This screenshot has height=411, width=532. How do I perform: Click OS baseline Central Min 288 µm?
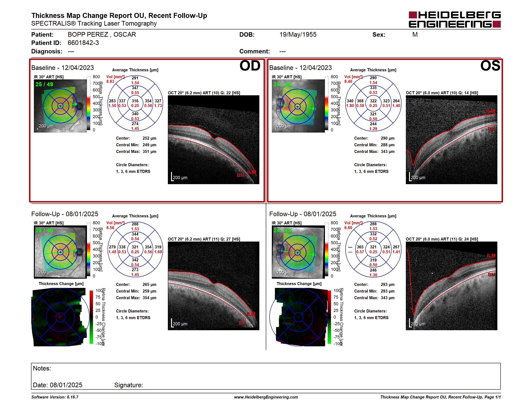(388, 145)
